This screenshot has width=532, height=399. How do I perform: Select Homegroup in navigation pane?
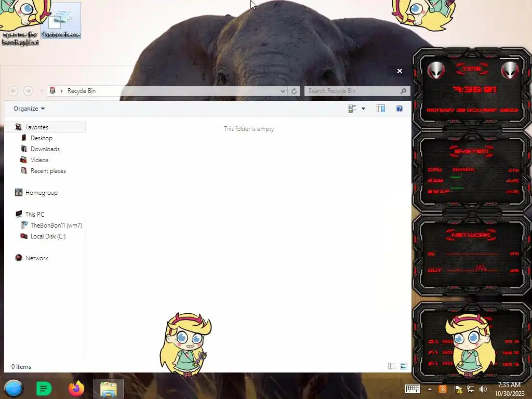pyautogui.click(x=42, y=193)
